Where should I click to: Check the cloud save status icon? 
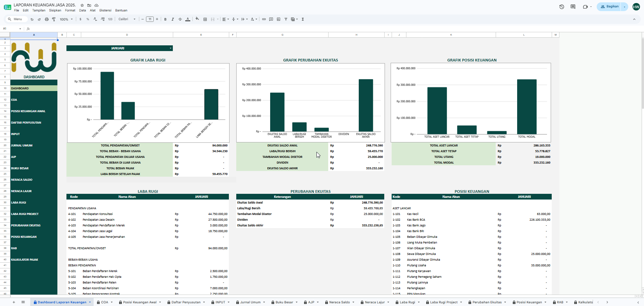96,5
